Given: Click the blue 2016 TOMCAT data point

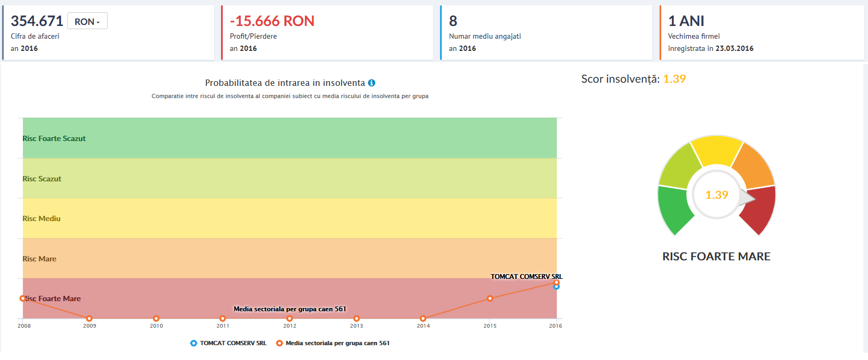Looking at the screenshot, I should coord(556,287).
